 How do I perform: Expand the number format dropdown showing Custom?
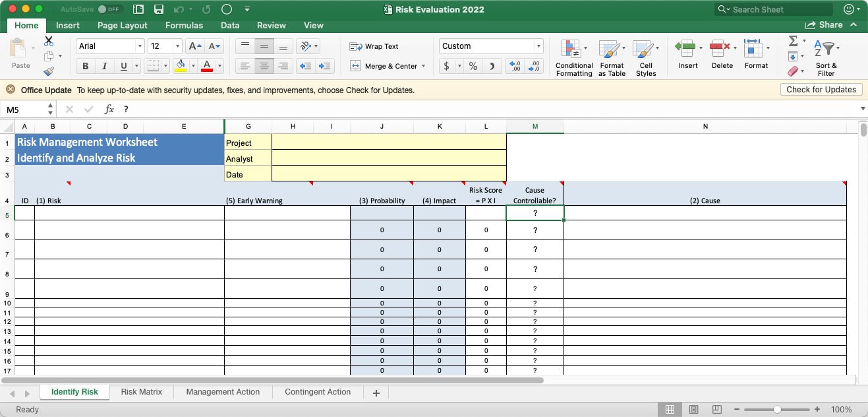(x=538, y=46)
